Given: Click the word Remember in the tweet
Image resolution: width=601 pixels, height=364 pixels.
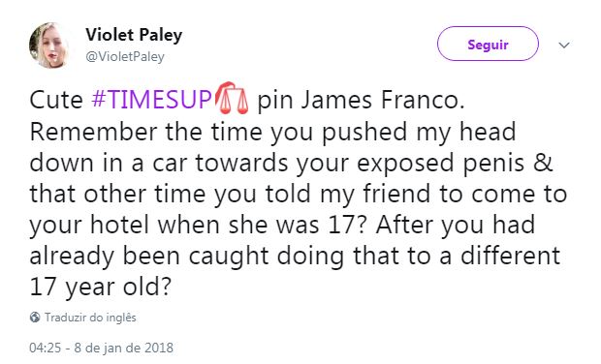Looking at the screenshot, I should 93,132.
